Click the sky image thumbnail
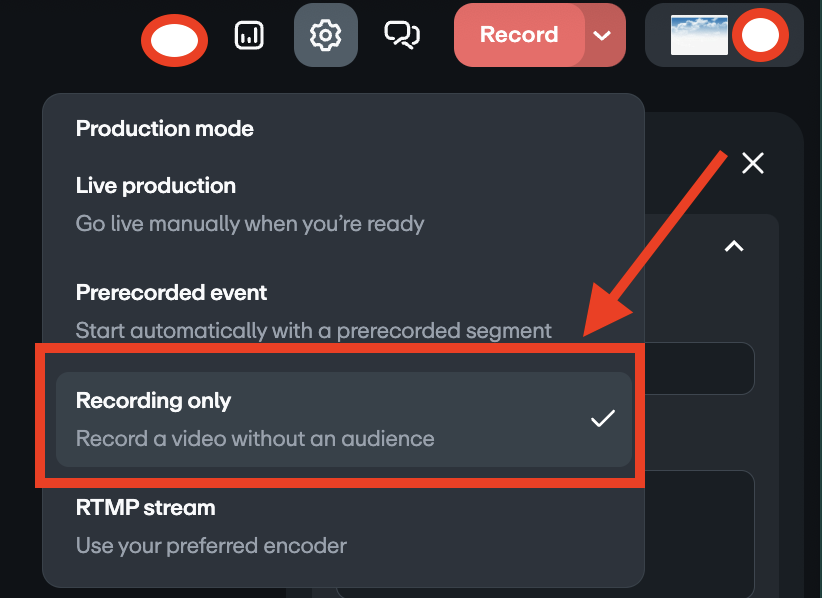This screenshot has height=598, width=822. point(699,35)
